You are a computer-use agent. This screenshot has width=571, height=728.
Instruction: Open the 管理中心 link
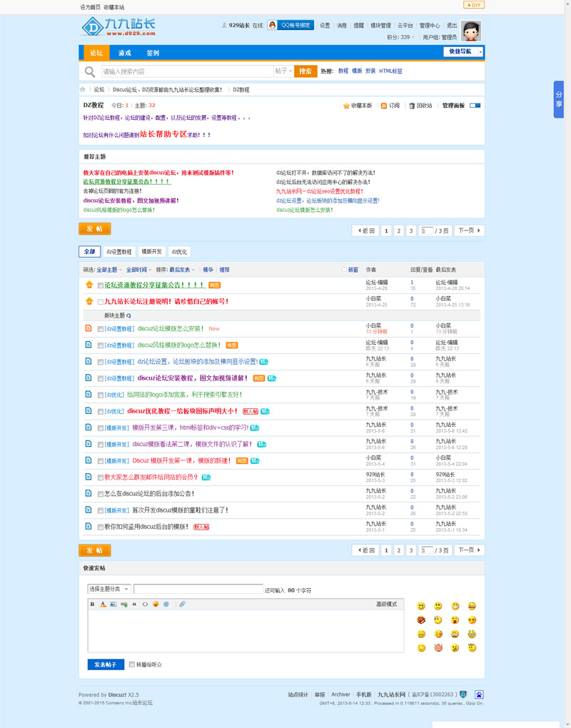[x=430, y=26]
